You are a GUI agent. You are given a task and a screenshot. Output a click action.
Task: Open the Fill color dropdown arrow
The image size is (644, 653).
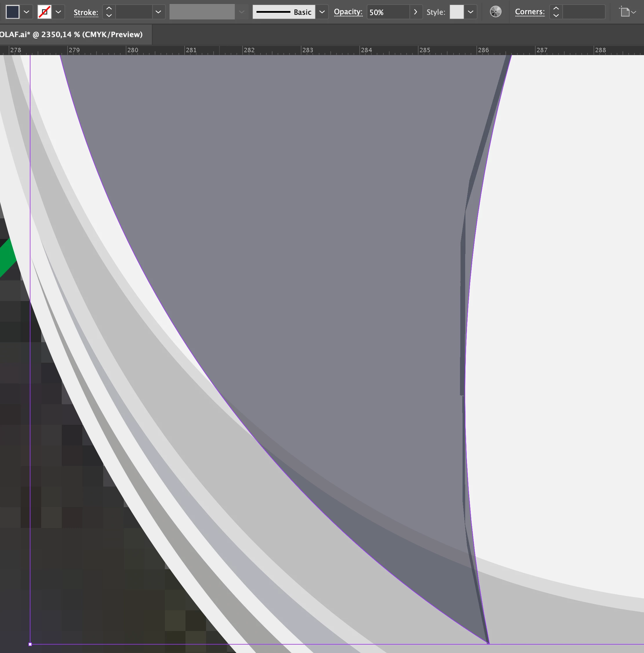pyautogui.click(x=26, y=12)
